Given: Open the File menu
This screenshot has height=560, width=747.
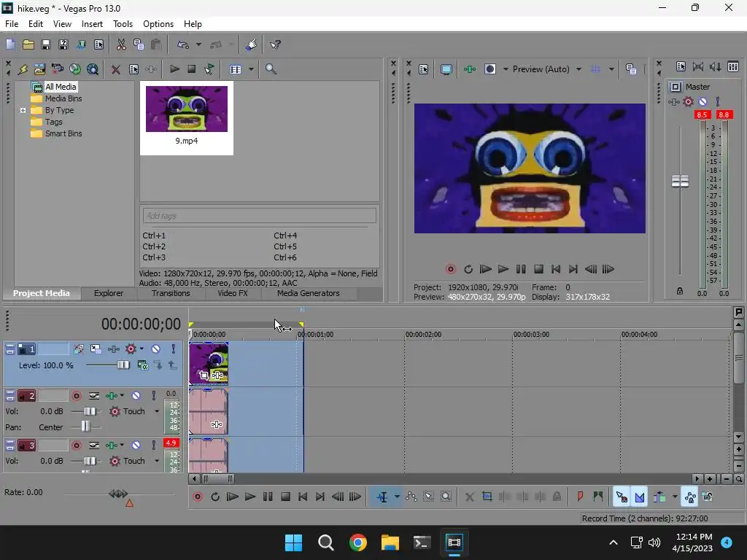Looking at the screenshot, I should click(x=12, y=24).
